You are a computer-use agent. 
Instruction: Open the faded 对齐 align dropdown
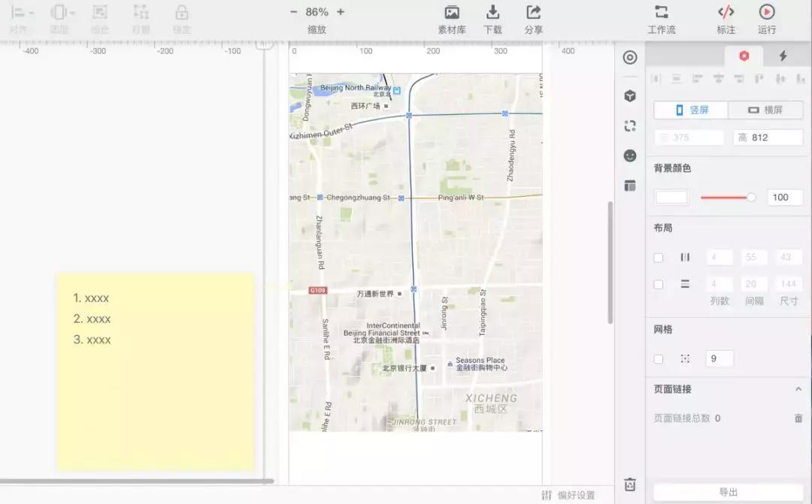(20, 13)
